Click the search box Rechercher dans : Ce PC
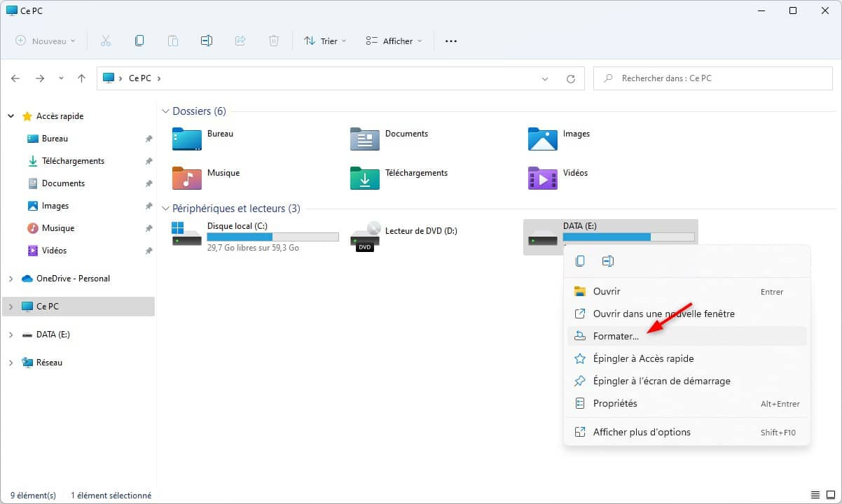This screenshot has height=504, width=842. point(715,78)
